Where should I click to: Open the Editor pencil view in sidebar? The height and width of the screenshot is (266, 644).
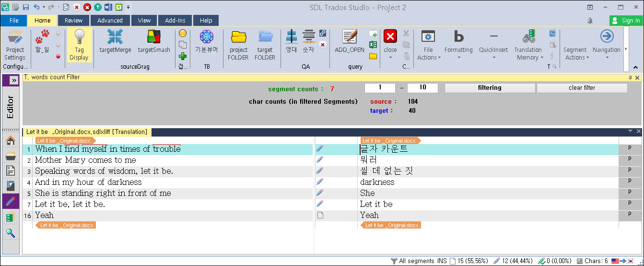click(10, 201)
